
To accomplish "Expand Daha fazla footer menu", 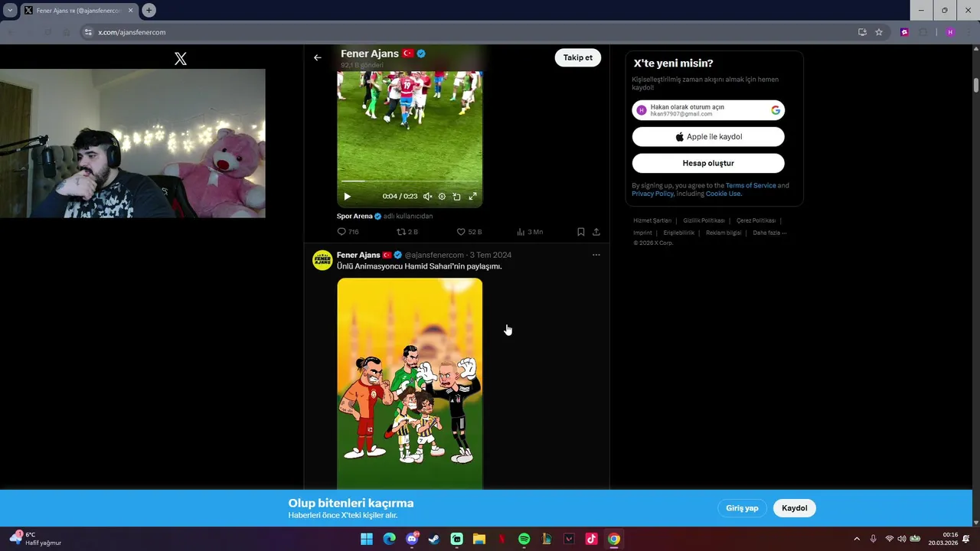I will 769,233.
